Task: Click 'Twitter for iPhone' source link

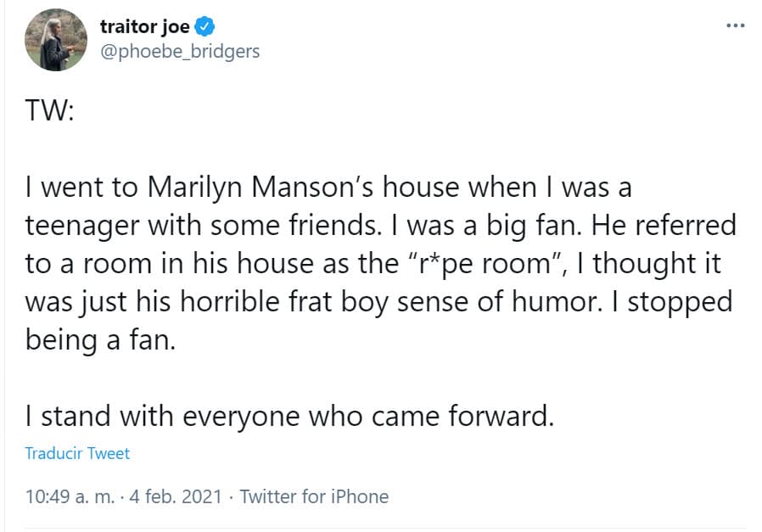Action: (314, 496)
